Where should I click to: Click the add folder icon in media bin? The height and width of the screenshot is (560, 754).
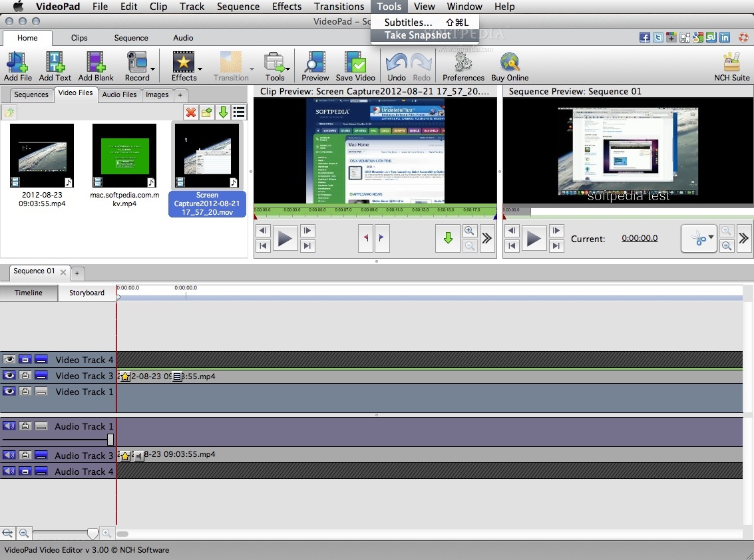pos(207,112)
